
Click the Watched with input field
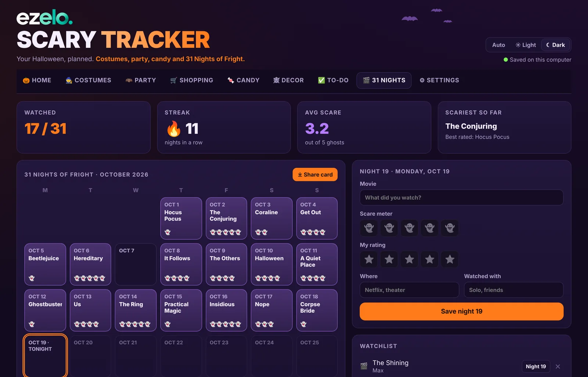tap(514, 290)
